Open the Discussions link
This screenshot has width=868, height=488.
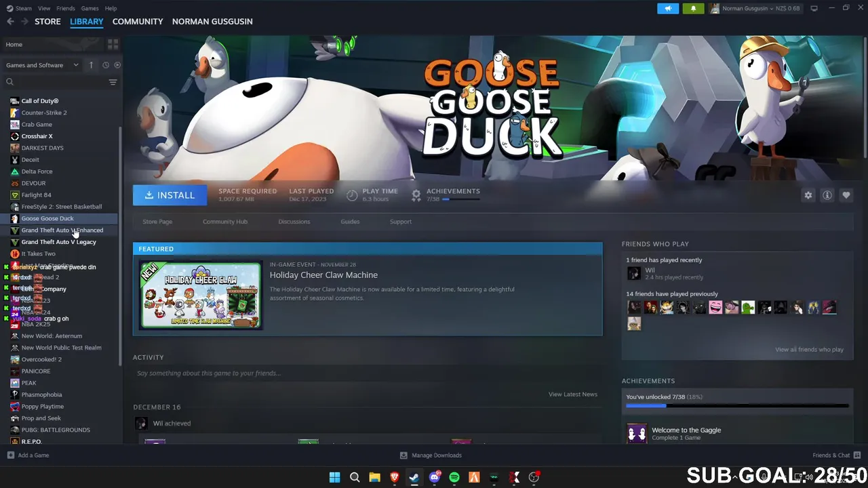click(x=294, y=222)
